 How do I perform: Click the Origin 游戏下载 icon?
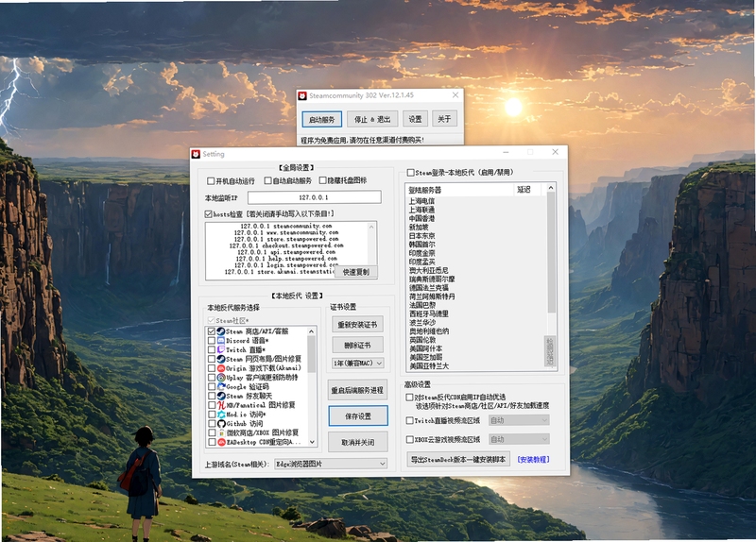[221, 368]
